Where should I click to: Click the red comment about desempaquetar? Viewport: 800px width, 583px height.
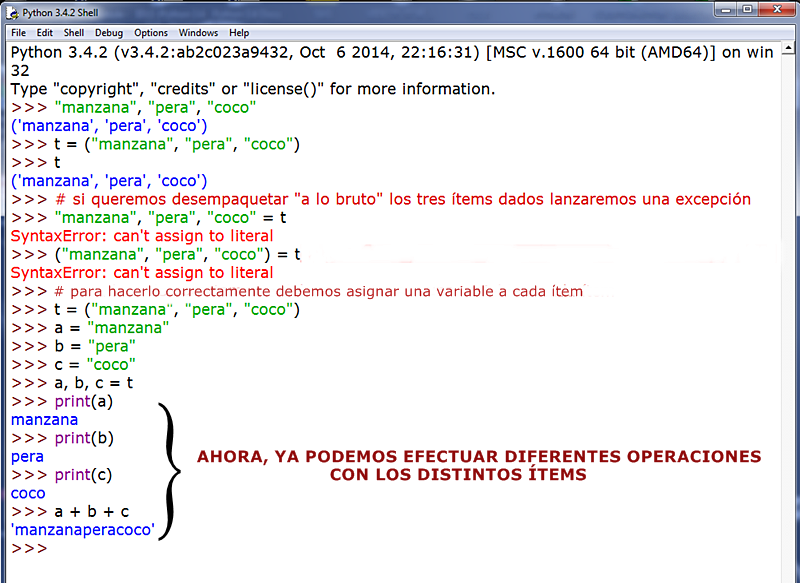(380, 198)
